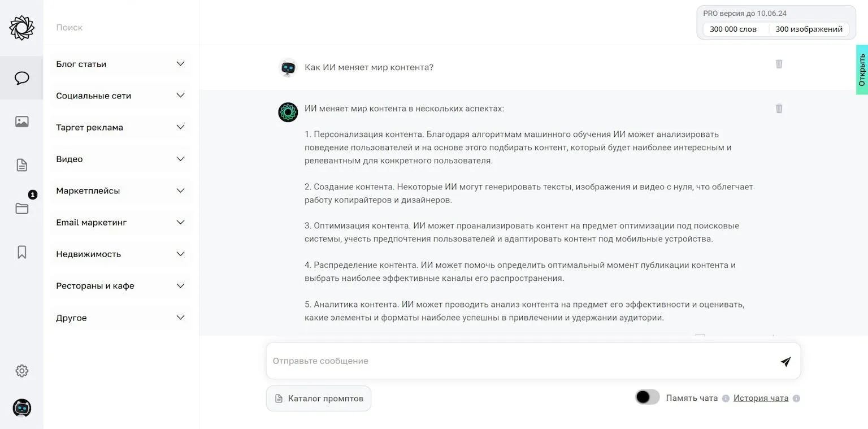Delete the AI response with trash icon

(779, 109)
